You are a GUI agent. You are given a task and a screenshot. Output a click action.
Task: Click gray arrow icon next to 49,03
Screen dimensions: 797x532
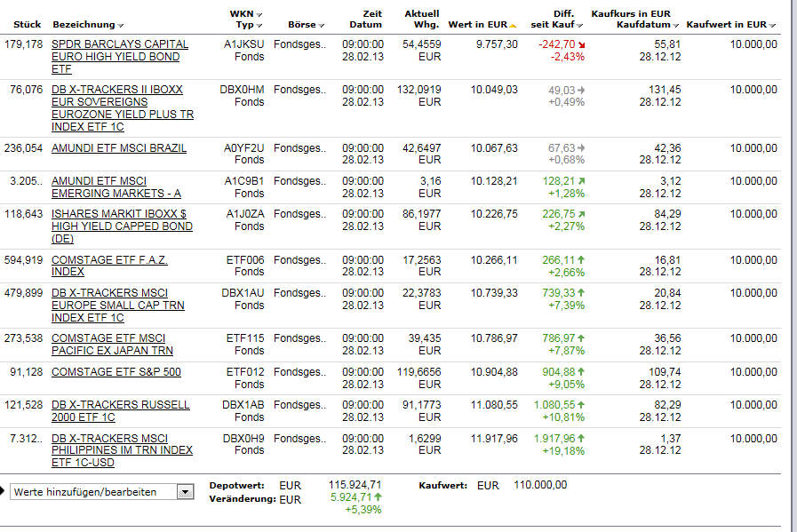pyautogui.click(x=581, y=90)
